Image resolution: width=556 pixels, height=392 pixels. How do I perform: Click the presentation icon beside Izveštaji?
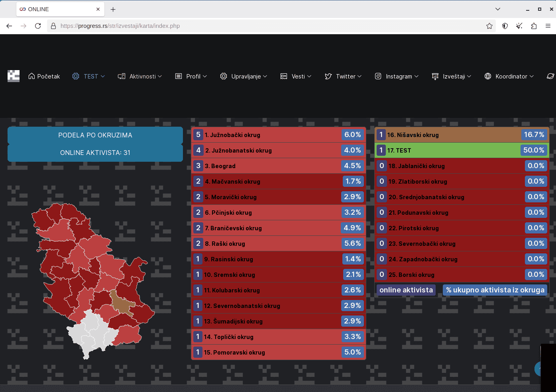pyautogui.click(x=435, y=76)
